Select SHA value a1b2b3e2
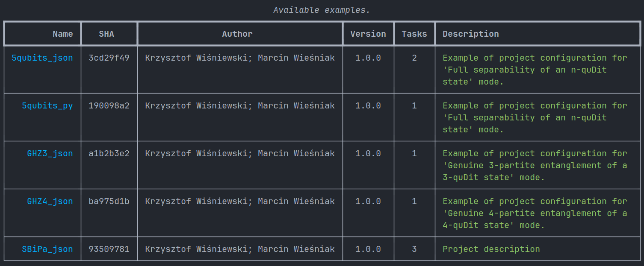644x266 pixels. (109, 154)
